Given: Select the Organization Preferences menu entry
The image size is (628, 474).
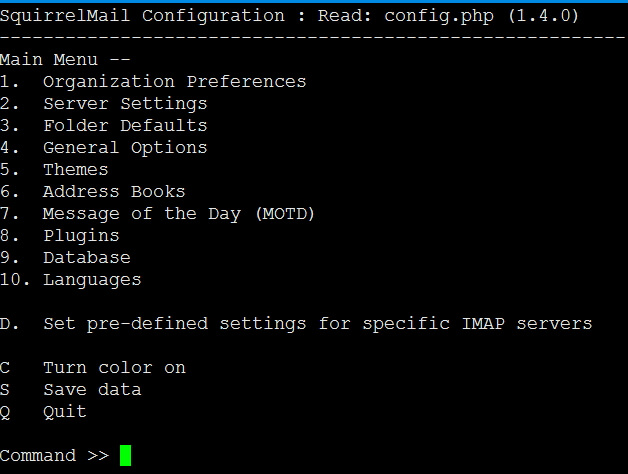Looking at the screenshot, I should [174, 82].
